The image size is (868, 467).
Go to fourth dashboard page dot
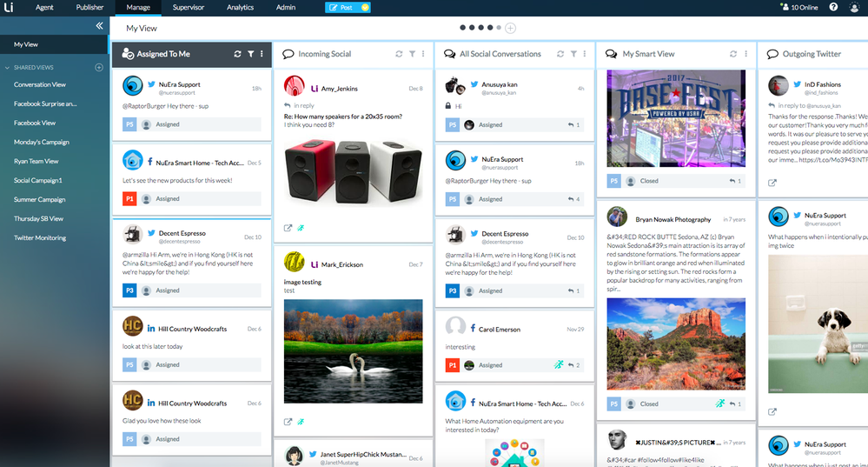490,28
